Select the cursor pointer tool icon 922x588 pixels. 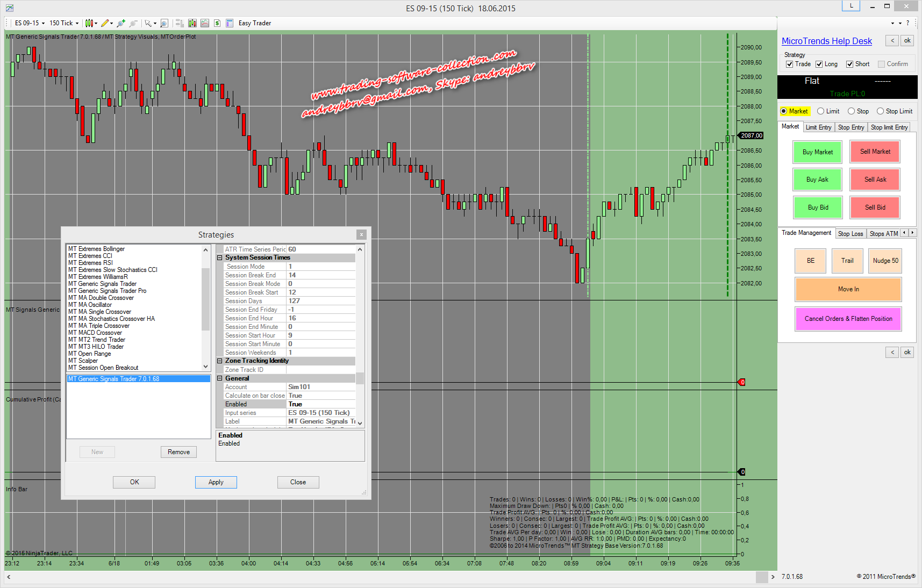click(x=148, y=23)
